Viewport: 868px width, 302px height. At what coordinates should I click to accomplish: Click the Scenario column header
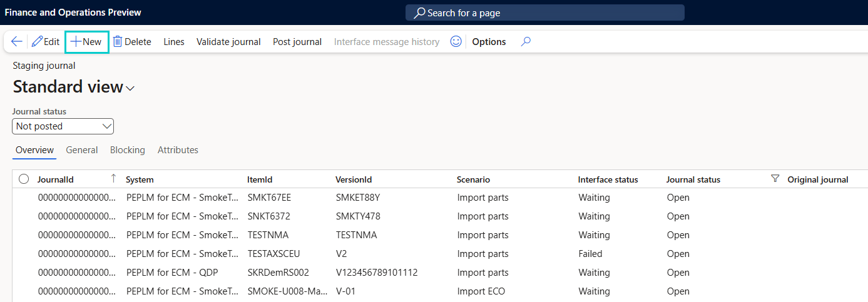[x=473, y=179]
